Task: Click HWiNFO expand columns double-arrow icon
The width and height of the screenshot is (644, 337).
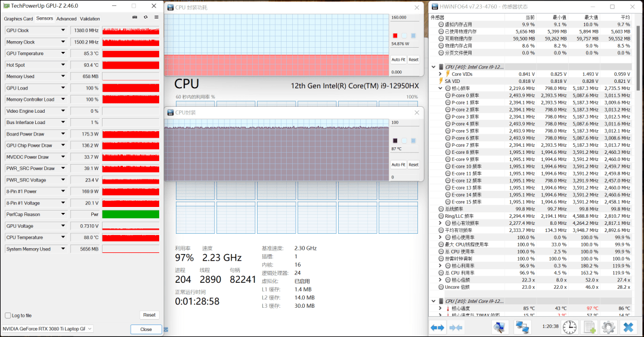Action: 438,327
